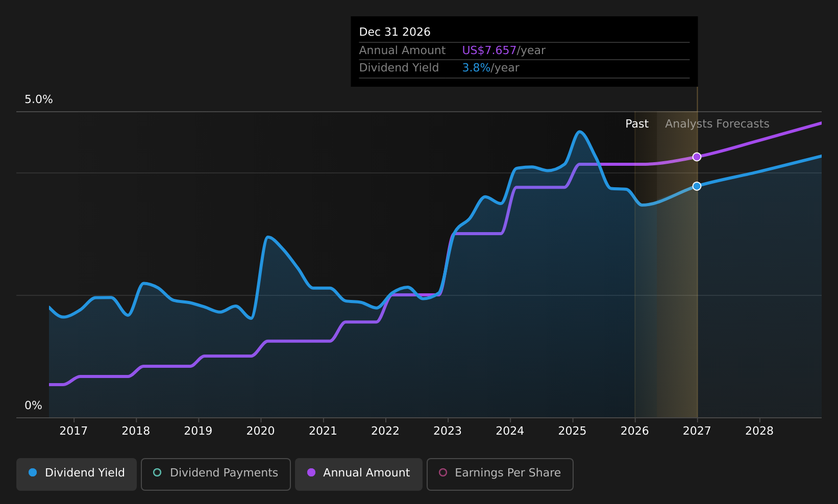Click the 2025 x-axis label
Viewport: 838px width, 504px height.
point(572,431)
